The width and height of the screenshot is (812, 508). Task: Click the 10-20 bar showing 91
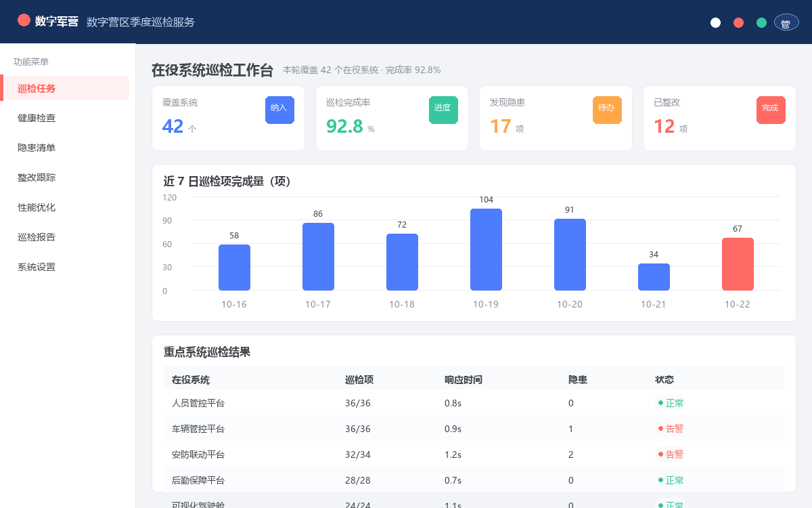pyautogui.click(x=570, y=255)
